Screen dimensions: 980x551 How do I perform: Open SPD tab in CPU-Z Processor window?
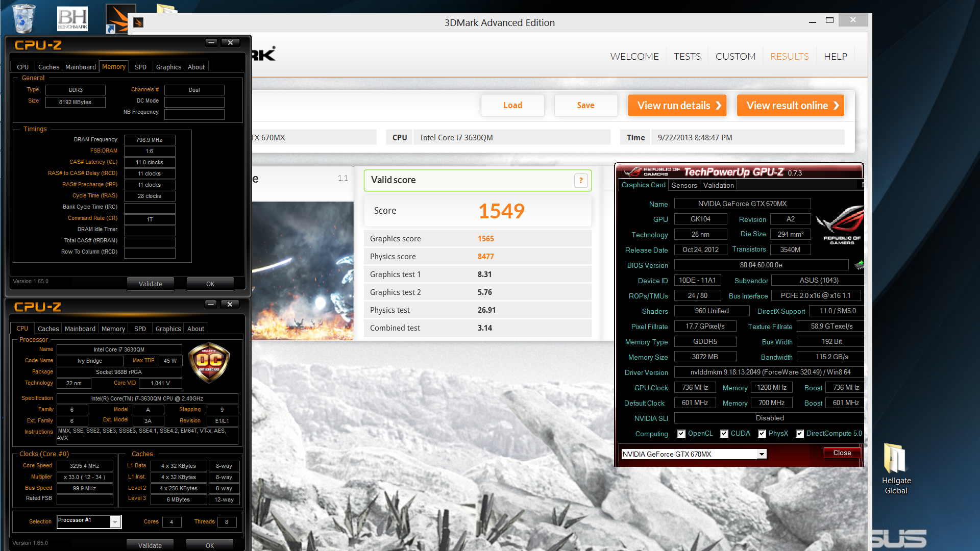140,329
